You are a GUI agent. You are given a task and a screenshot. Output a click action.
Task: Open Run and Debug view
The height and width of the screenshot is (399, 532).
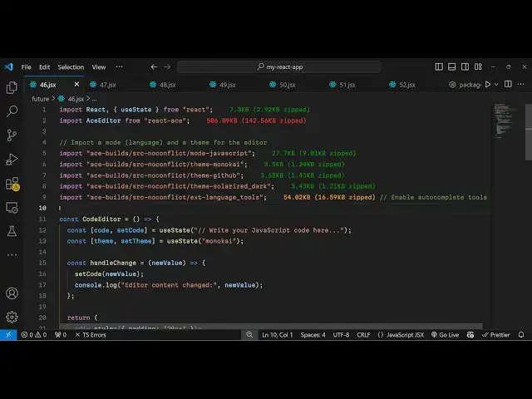coord(12,159)
